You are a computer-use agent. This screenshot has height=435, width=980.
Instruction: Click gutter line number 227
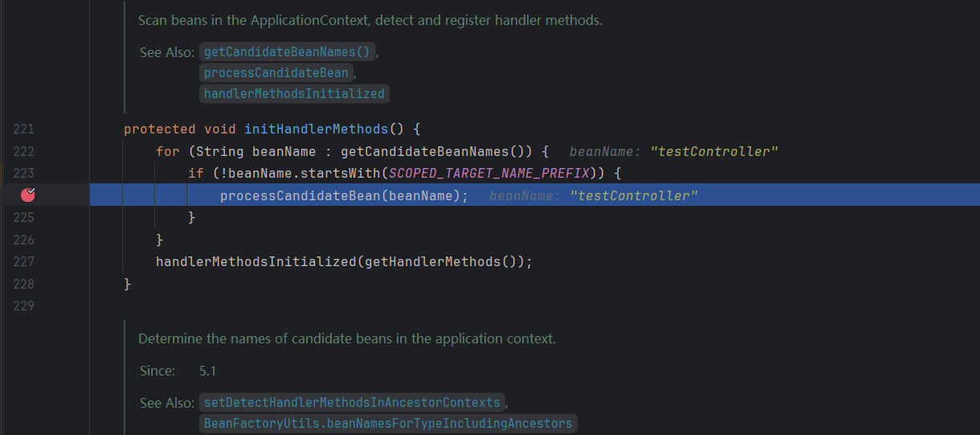(x=24, y=261)
